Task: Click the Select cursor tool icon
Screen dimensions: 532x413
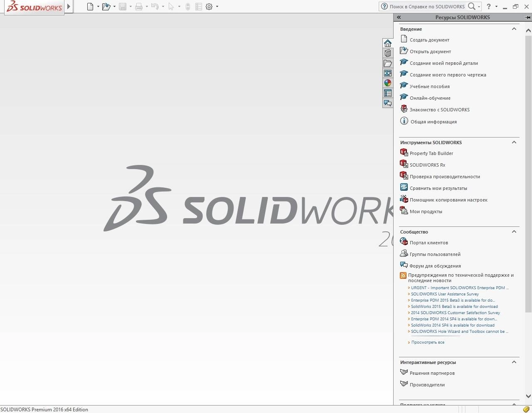Action: [171, 7]
